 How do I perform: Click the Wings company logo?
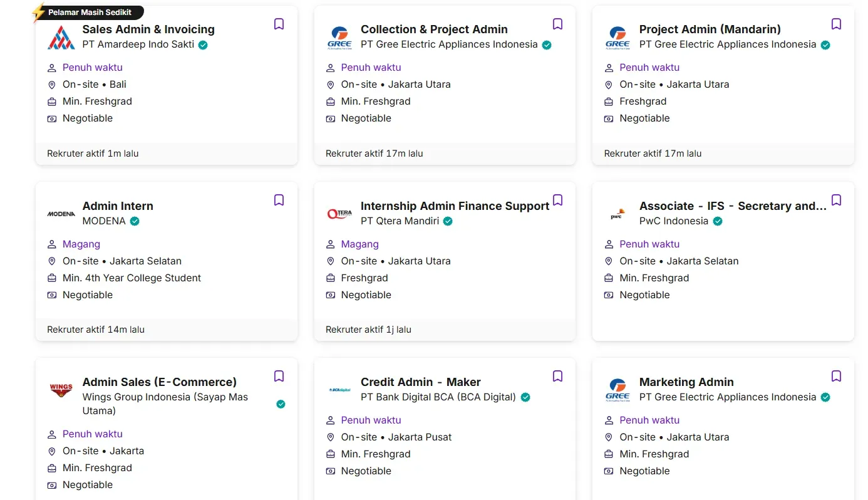[x=61, y=390]
